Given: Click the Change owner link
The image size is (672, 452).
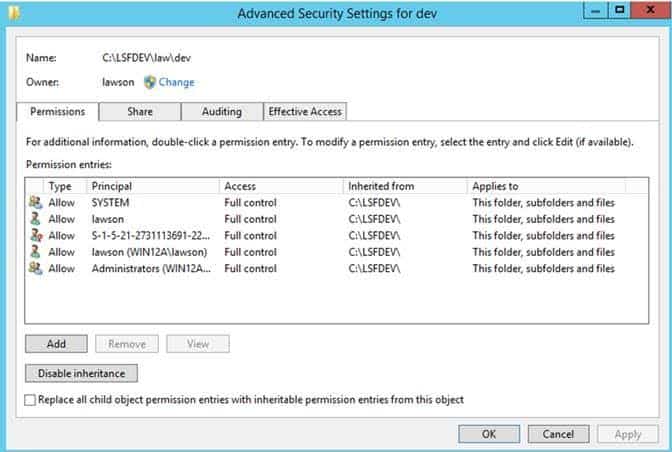Looking at the screenshot, I should [176, 82].
